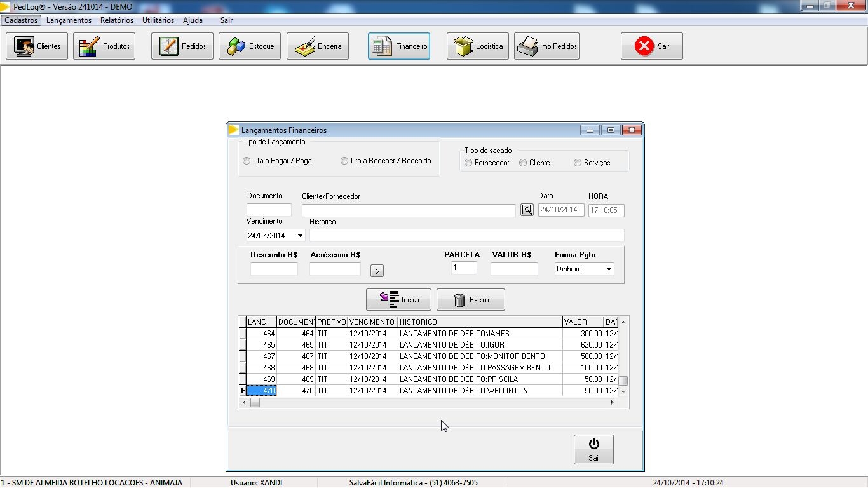Click the grid's horizontal scrollbar thumb
Image resolution: width=868 pixels, height=488 pixels.
255,402
